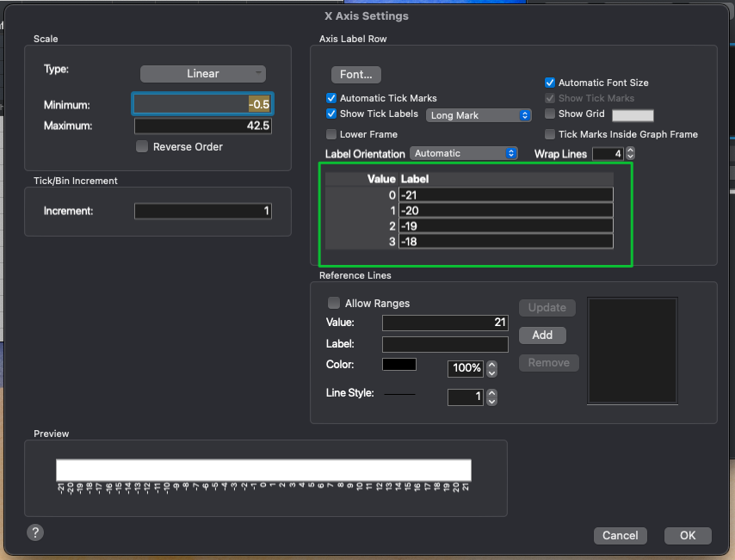Edit the label cell containing -21

tap(506, 194)
